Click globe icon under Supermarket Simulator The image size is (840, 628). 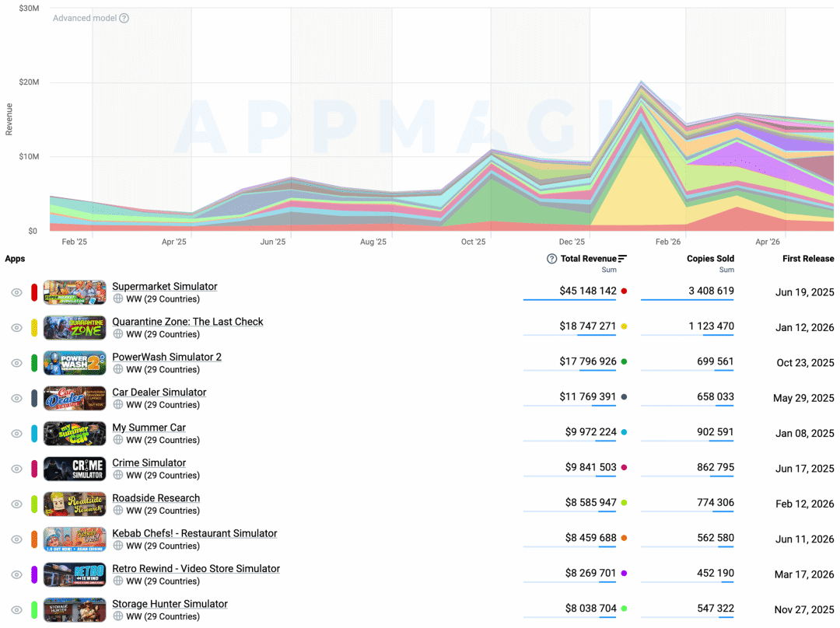[118, 298]
